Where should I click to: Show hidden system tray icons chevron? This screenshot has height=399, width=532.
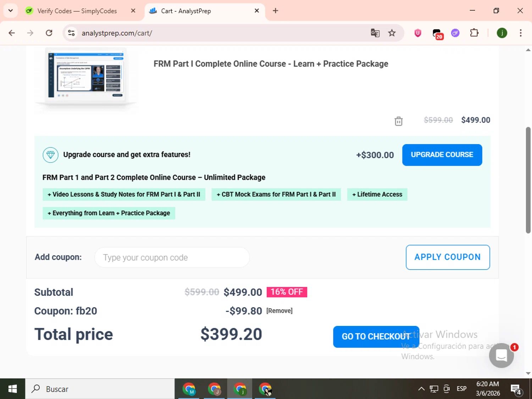click(421, 389)
